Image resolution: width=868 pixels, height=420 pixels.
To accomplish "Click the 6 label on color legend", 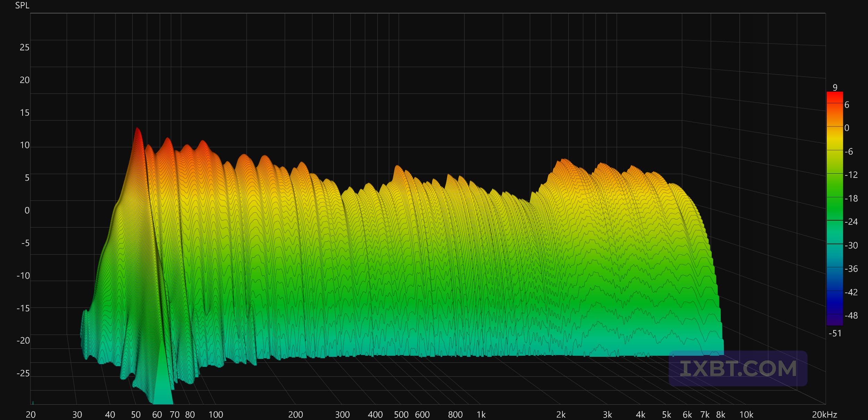I will pyautogui.click(x=847, y=105).
